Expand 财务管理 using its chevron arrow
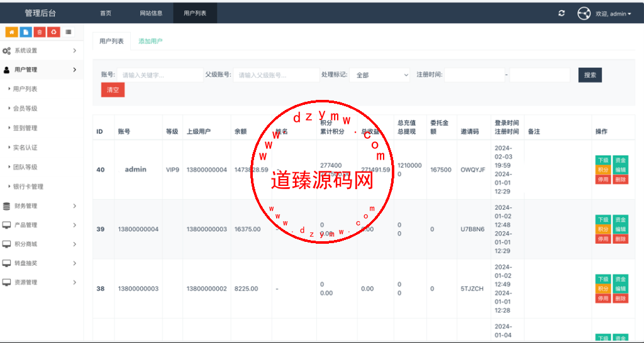The width and height of the screenshot is (644, 343). click(74, 206)
